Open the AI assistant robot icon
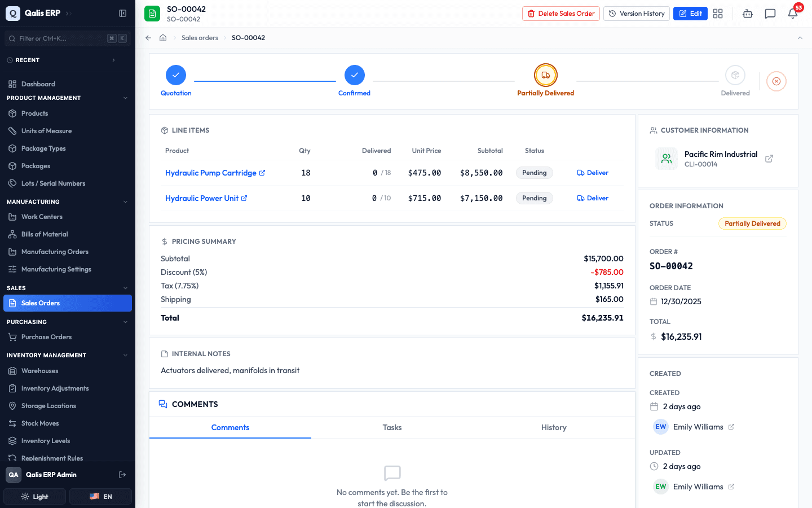 click(748, 14)
